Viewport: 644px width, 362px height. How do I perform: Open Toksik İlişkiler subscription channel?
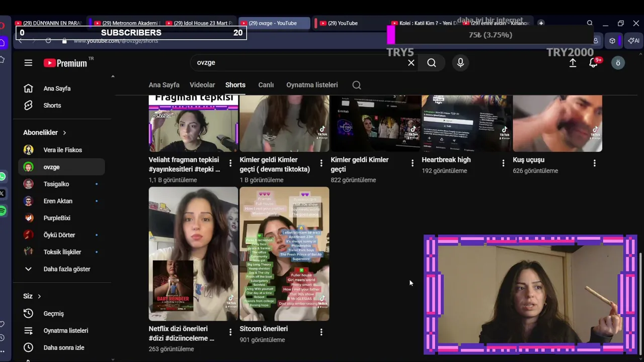tap(61, 252)
